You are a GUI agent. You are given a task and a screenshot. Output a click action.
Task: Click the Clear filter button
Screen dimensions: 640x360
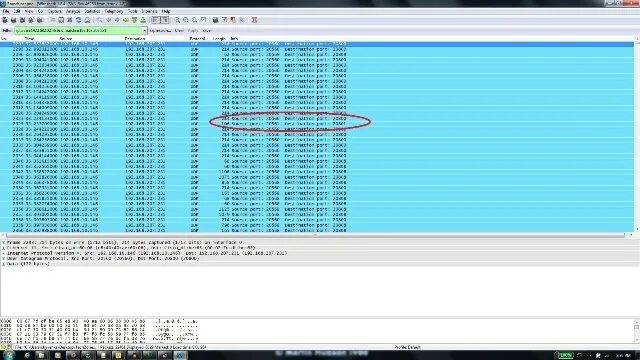[179, 31]
